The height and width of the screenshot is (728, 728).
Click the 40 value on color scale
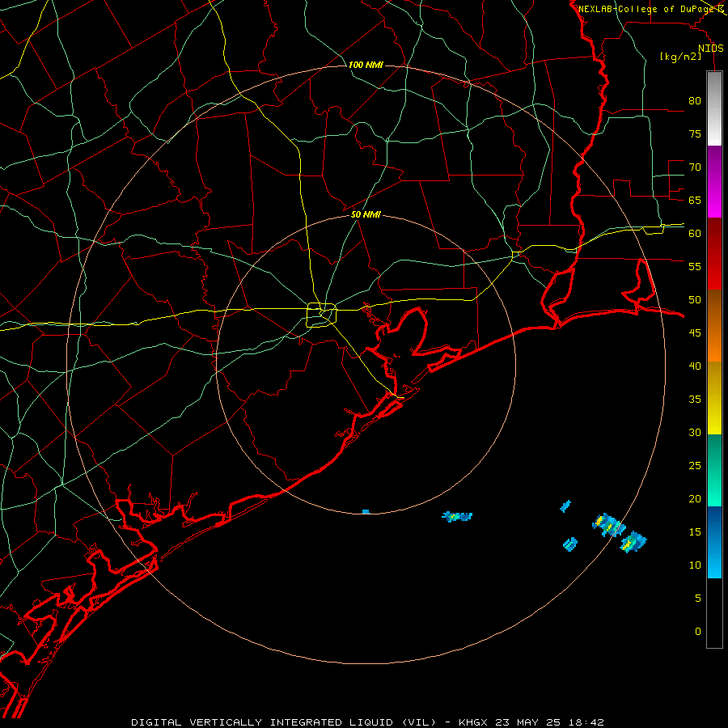point(695,366)
